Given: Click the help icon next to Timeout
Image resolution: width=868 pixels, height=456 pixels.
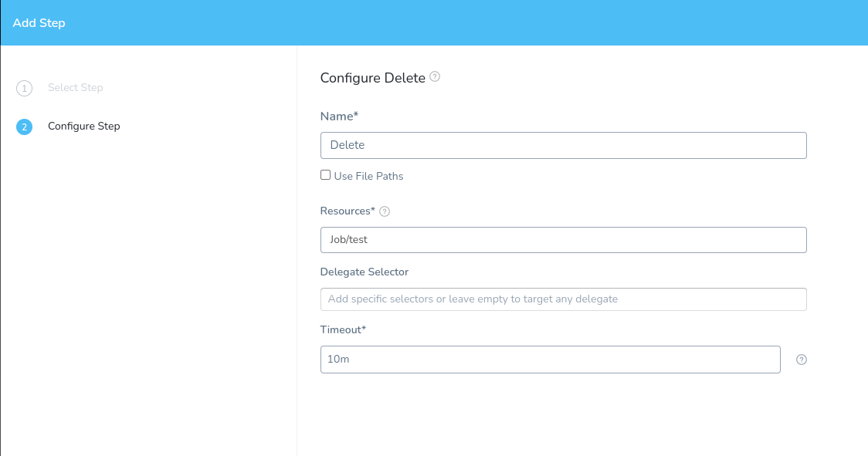Looking at the screenshot, I should coord(802,360).
